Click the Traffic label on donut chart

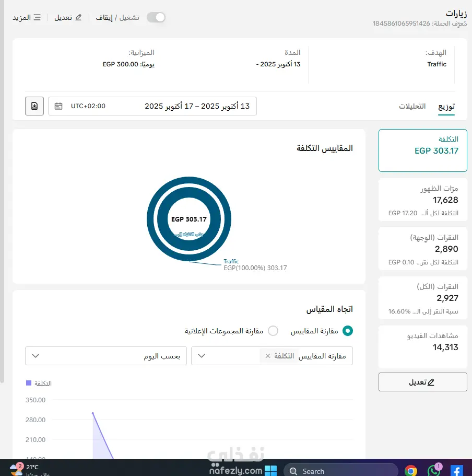[231, 261]
